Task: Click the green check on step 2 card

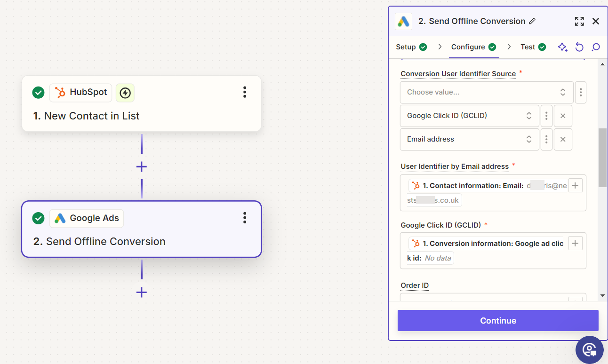Action: tap(38, 218)
